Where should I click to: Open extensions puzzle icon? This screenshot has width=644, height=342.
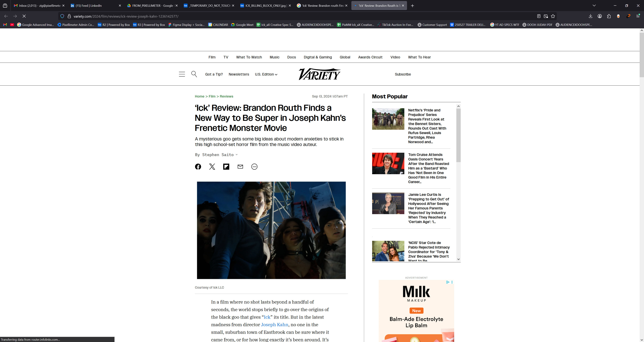609,16
